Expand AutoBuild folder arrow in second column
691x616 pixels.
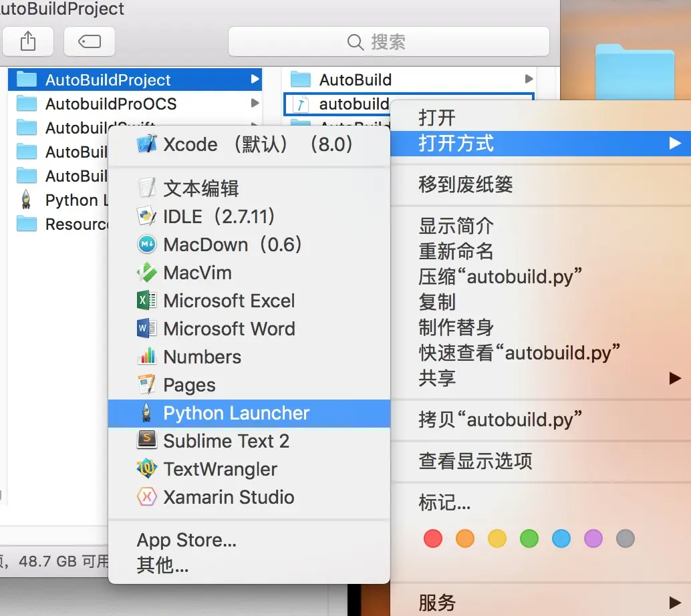529,80
